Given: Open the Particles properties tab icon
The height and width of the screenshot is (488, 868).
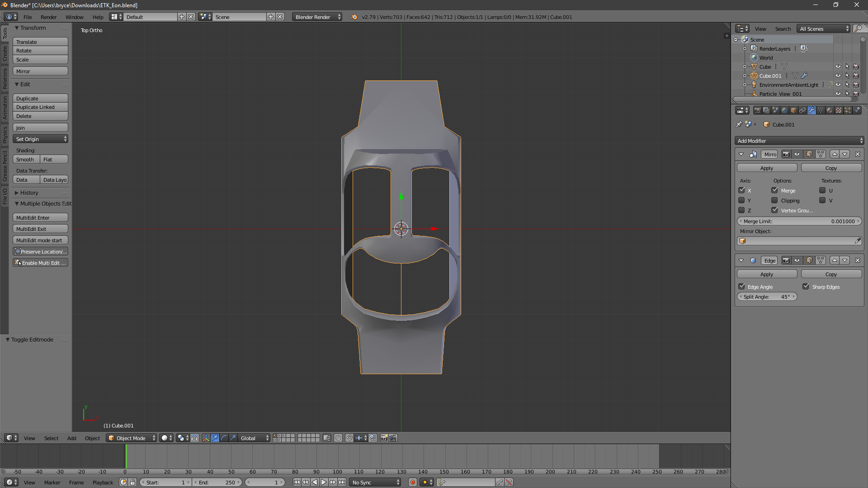Looking at the screenshot, I should click(848, 110).
